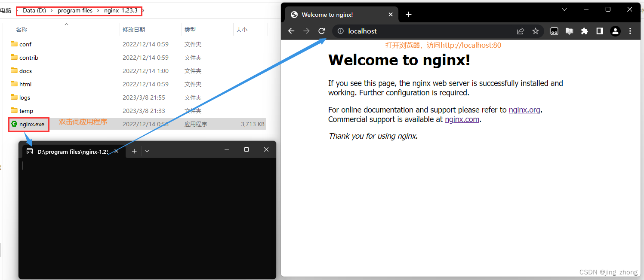Open the nginx.com link
The width and height of the screenshot is (644, 280).
click(462, 119)
